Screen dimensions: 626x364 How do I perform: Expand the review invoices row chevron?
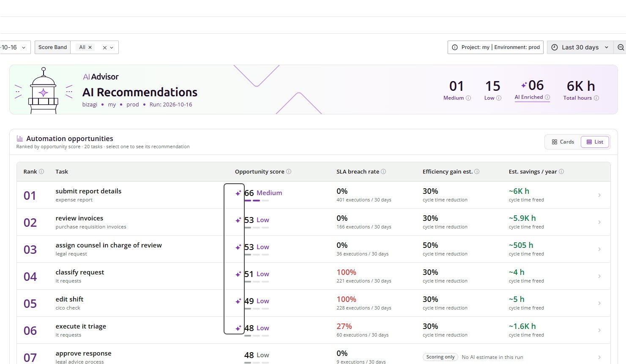tap(599, 222)
